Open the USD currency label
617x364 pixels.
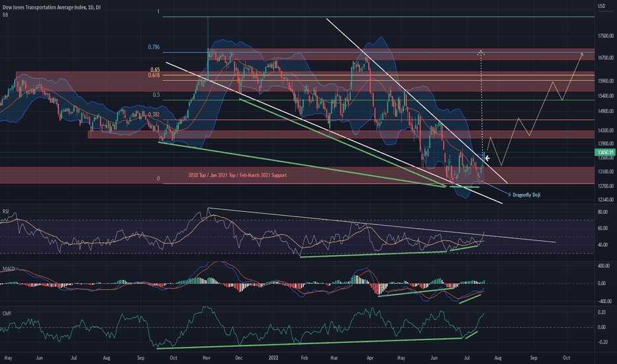click(x=602, y=6)
